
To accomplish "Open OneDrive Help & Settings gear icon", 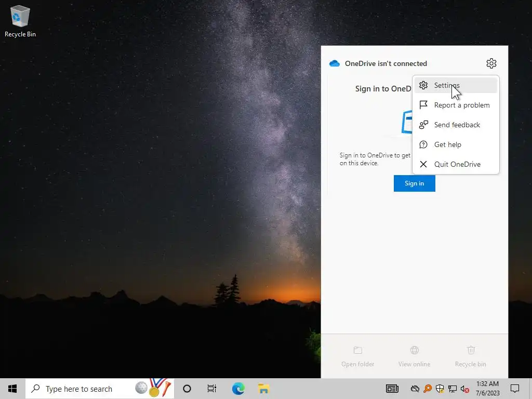I will click(x=491, y=63).
